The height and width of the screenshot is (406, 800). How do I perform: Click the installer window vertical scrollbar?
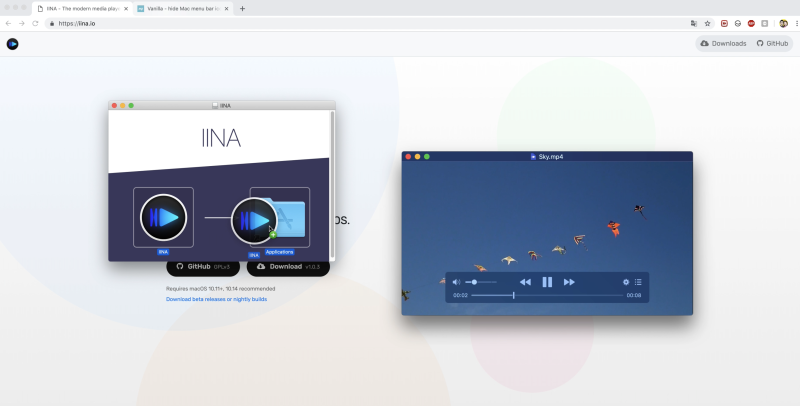pos(333,185)
